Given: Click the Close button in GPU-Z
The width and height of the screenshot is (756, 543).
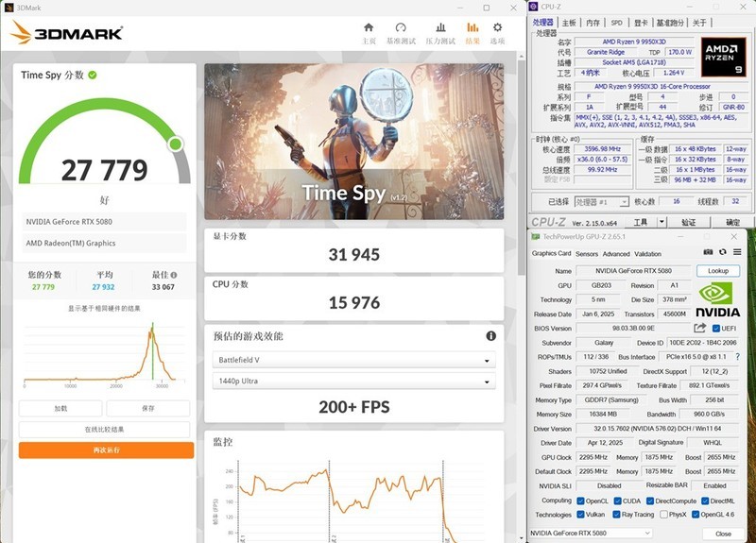Looking at the screenshot, I should coord(723,534).
